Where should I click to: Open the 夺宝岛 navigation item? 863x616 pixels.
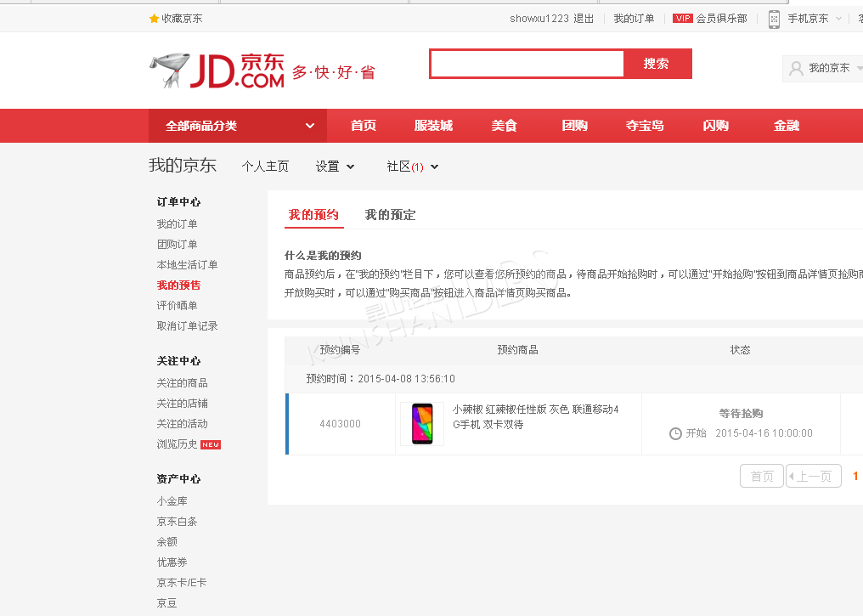(645, 126)
